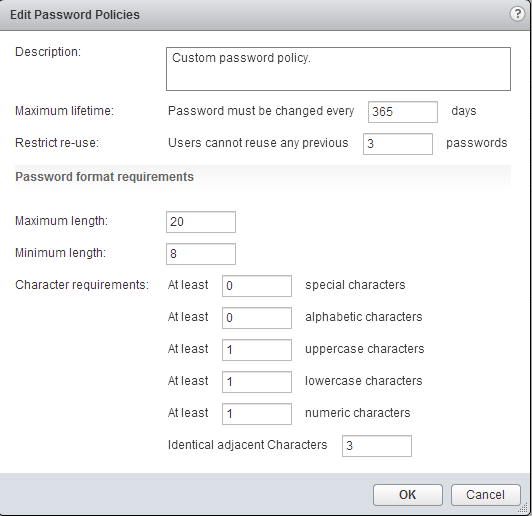The height and width of the screenshot is (516, 532).
Task: Select the special characters count field
Action: tap(257, 286)
